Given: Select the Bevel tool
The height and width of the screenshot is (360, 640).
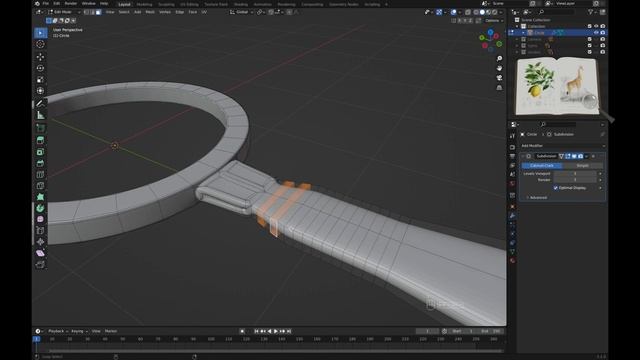Looking at the screenshot, I should (x=40, y=163).
